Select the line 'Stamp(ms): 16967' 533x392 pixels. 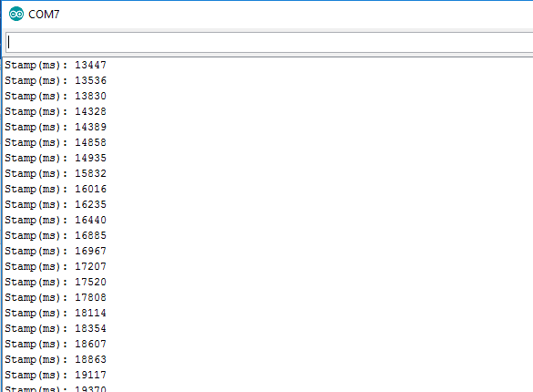[x=56, y=252]
